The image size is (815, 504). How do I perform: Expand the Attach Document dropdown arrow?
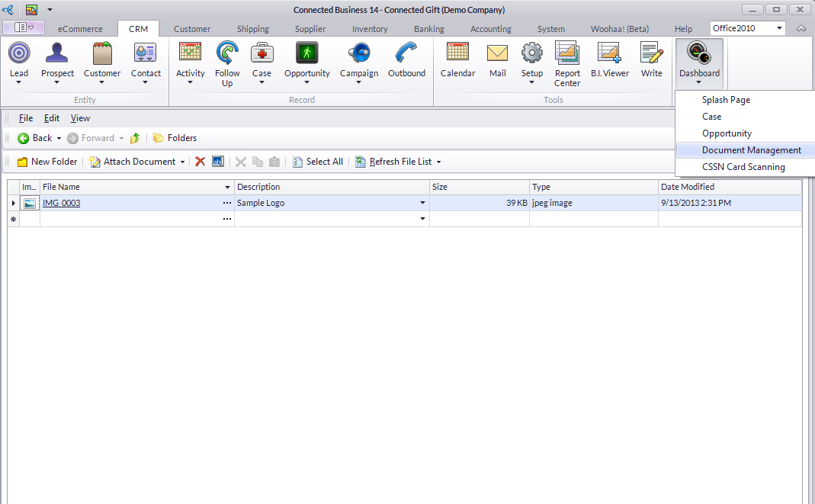183,162
